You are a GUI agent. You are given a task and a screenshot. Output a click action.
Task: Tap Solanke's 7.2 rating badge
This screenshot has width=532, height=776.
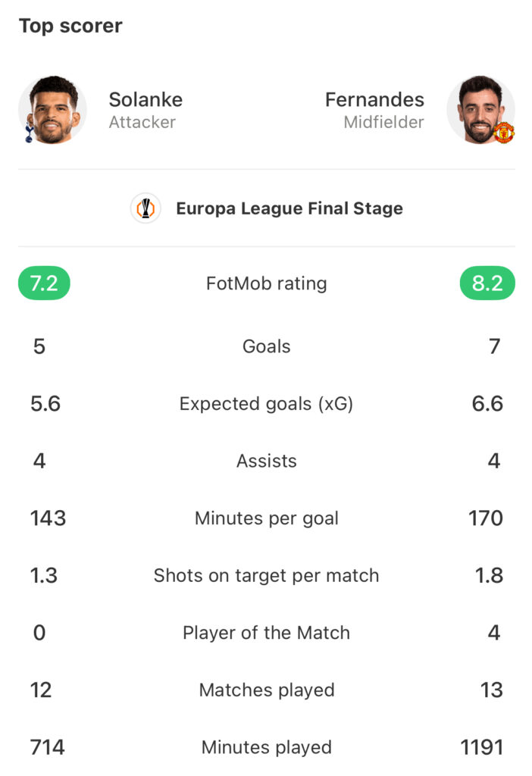coord(44,283)
